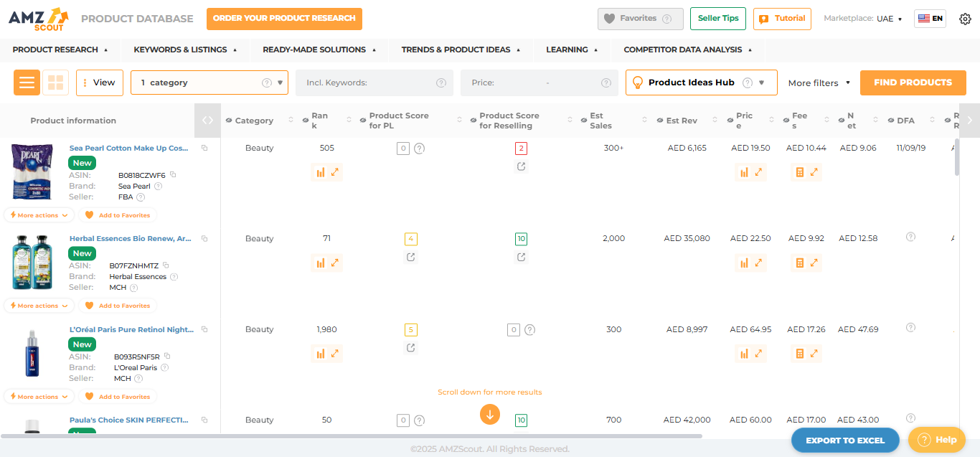Expand More actions for the L'Oréal product

[x=38, y=396]
